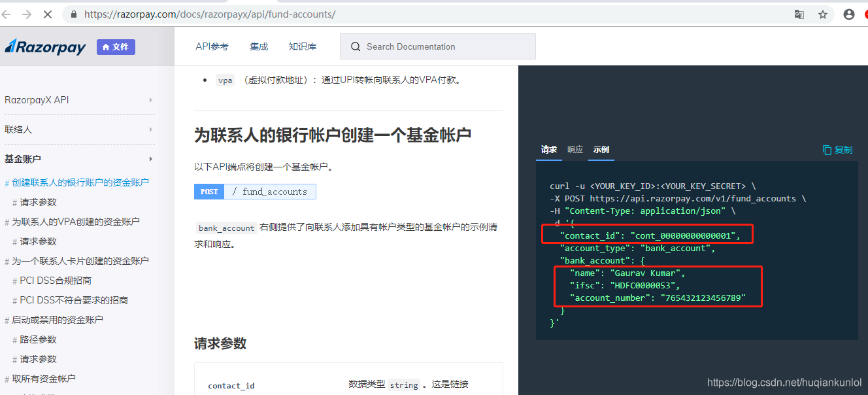Click the -X POST URL code line
This screenshot has height=395, width=868.
coord(678,198)
